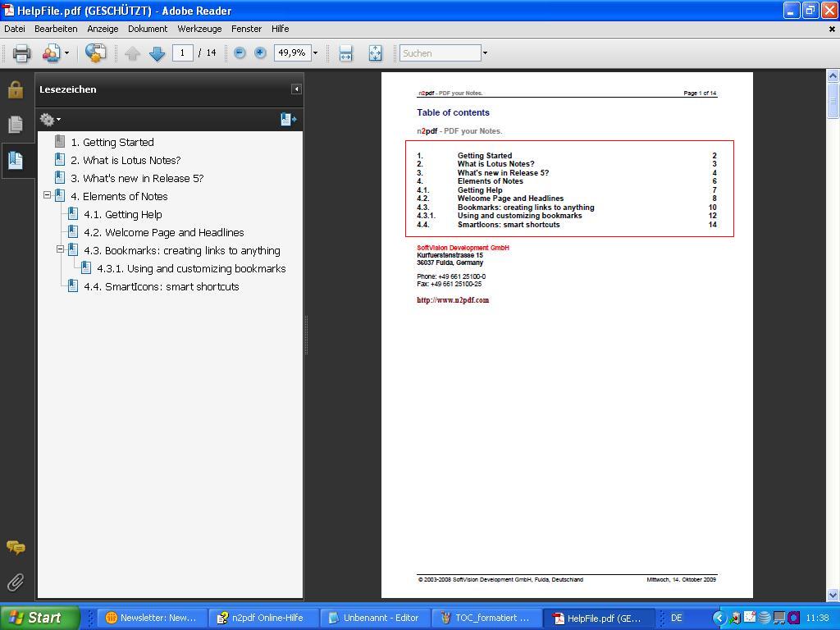Open the Attachments paperclip panel
Viewport: 840px width, 630px height.
click(x=16, y=582)
